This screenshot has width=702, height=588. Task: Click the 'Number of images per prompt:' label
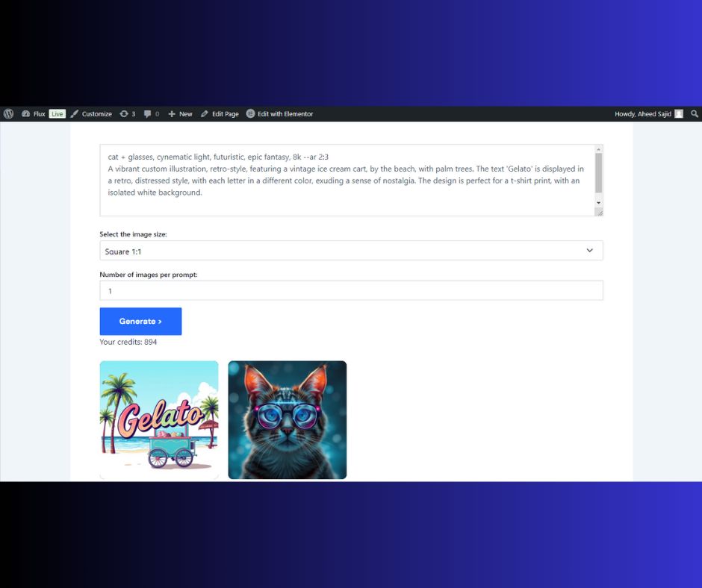point(148,275)
